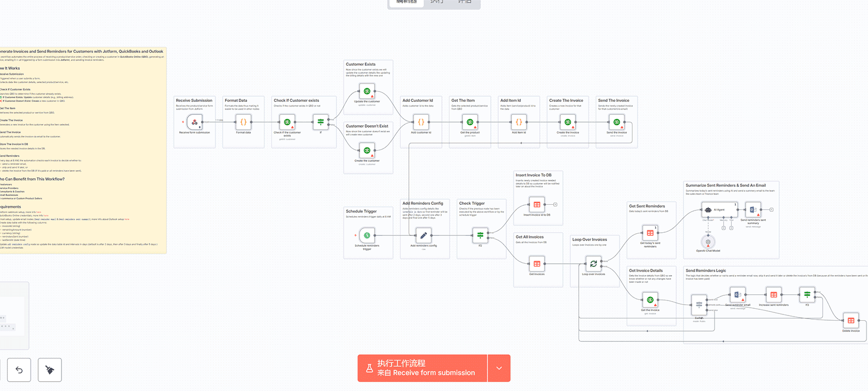This screenshot has height=391, width=868.
Task: Click the execute workflow button
Action: pyautogui.click(x=422, y=368)
